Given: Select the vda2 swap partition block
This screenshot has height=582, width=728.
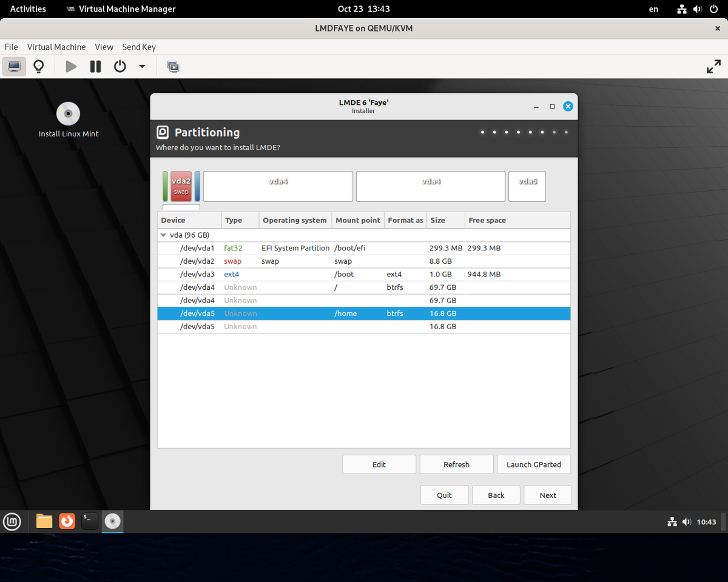Looking at the screenshot, I should pos(181,186).
